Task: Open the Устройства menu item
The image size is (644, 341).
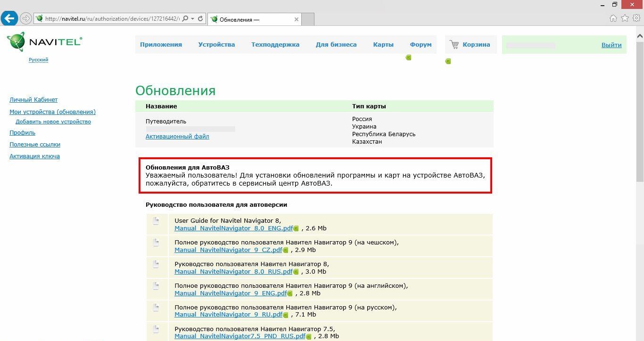Action: pos(216,45)
